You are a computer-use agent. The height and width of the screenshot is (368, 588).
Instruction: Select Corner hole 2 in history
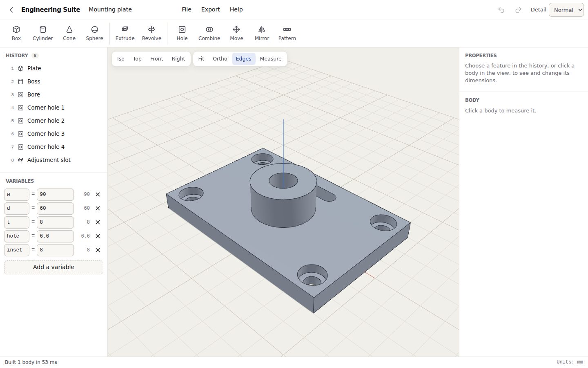pyautogui.click(x=53, y=121)
